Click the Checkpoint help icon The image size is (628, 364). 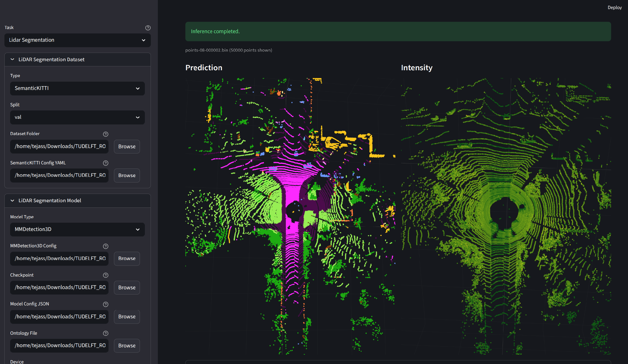pos(105,275)
